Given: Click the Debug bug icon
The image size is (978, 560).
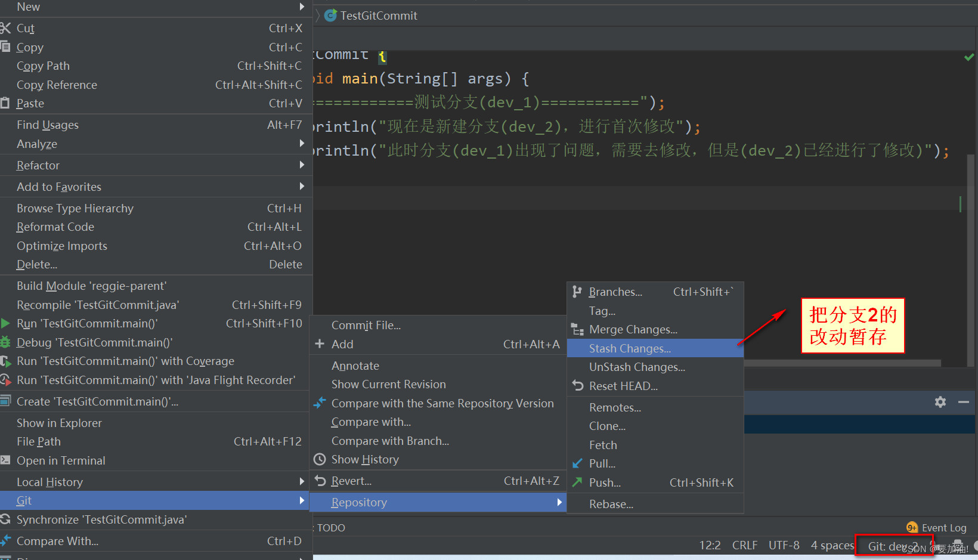Looking at the screenshot, I should [5, 342].
